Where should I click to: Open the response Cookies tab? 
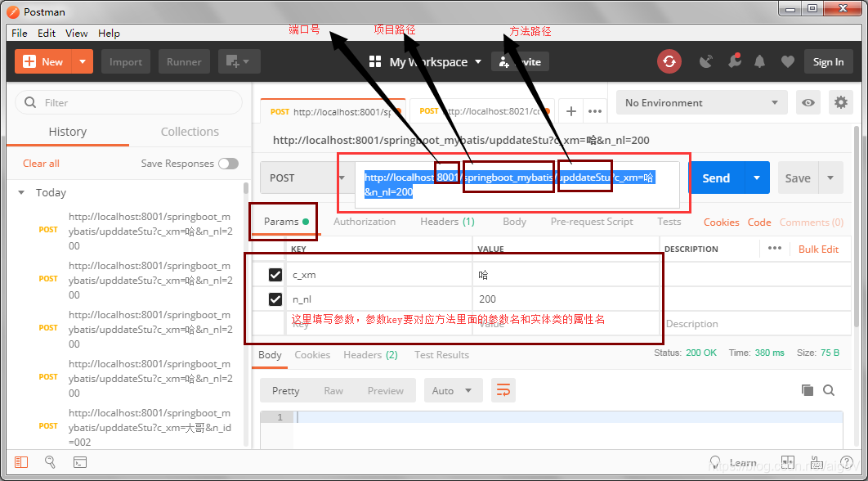point(312,355)
